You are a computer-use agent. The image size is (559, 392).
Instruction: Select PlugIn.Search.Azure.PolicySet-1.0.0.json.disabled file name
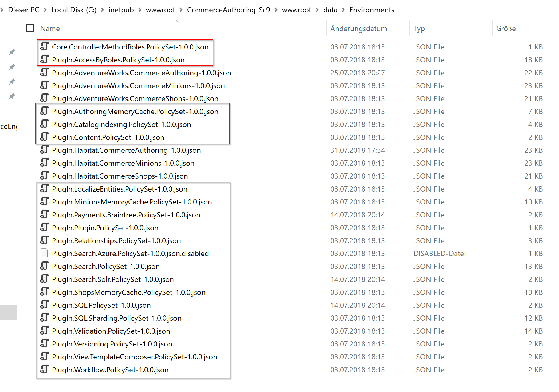coord(130,254)
